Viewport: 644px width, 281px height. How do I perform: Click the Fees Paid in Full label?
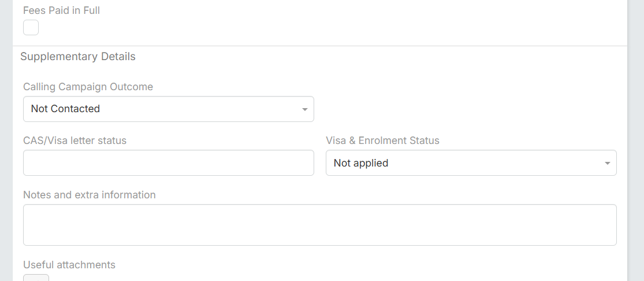pos(61,10)
